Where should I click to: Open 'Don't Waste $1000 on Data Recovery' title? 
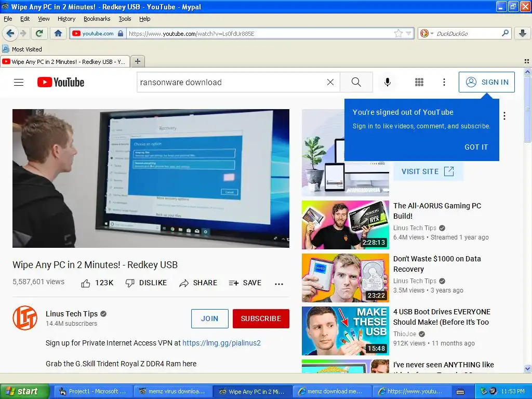pos(437,264)
